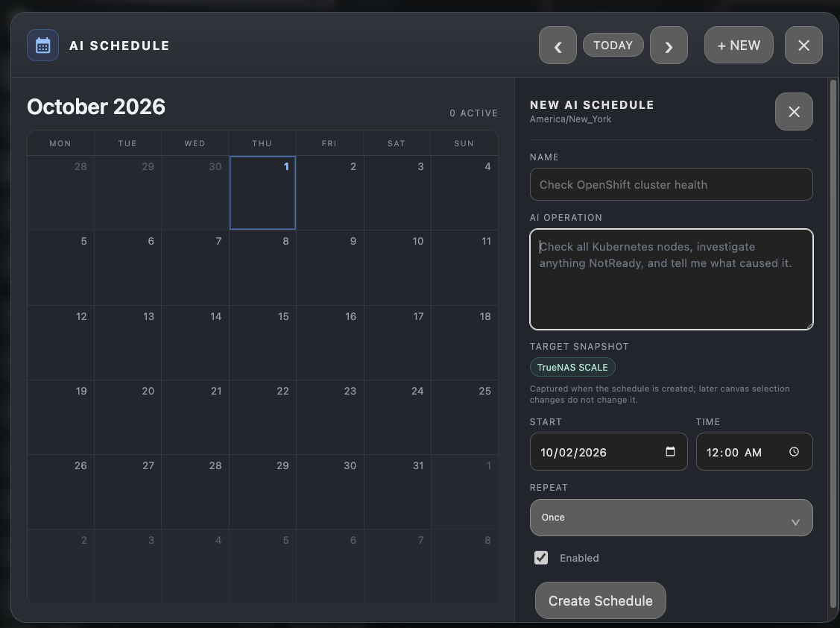Select October 7 calendar day
840x628 pixels.
195,268
